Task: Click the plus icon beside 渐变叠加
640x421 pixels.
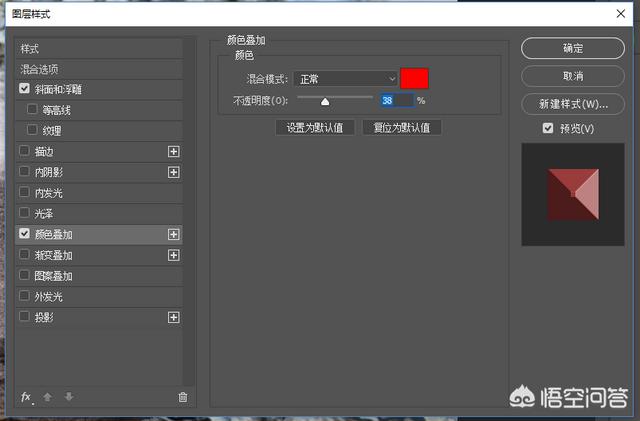Action: tap(173, 255)
